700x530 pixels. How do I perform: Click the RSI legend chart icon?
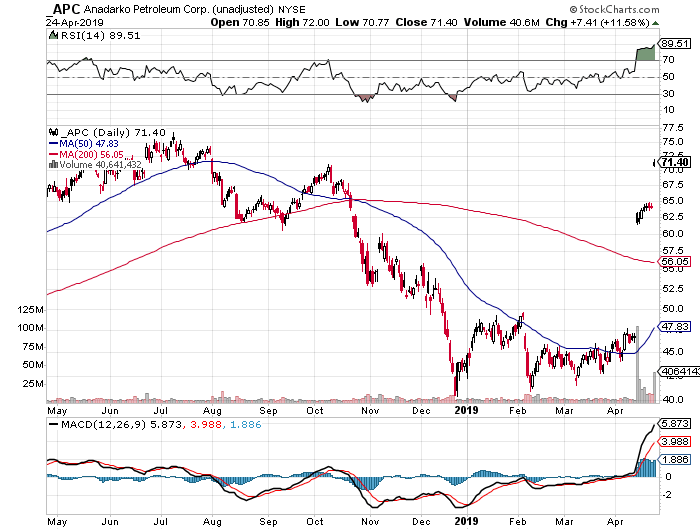[x=53, y=35]
